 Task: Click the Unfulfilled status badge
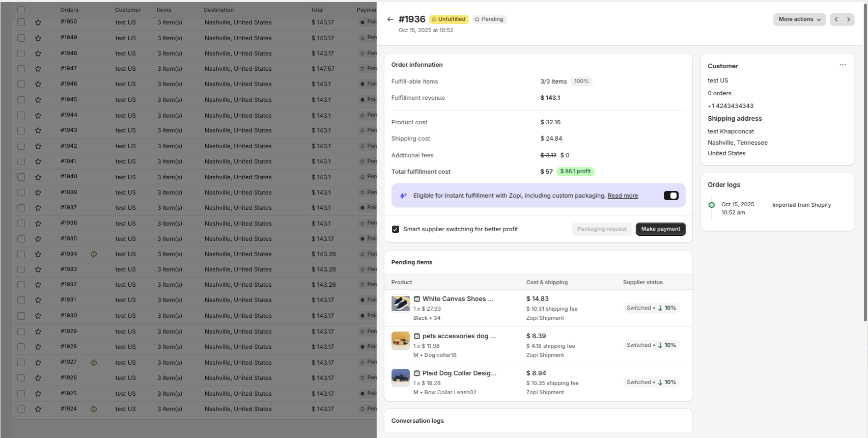click(449, 19)
